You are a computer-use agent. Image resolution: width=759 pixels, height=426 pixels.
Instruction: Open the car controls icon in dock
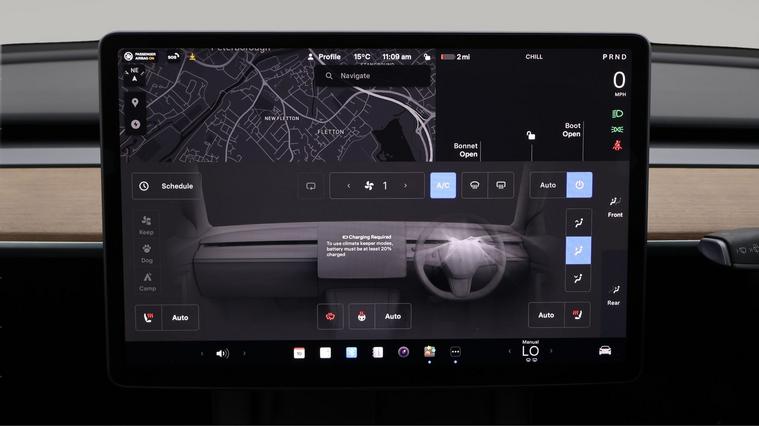(x=605, y=351)
